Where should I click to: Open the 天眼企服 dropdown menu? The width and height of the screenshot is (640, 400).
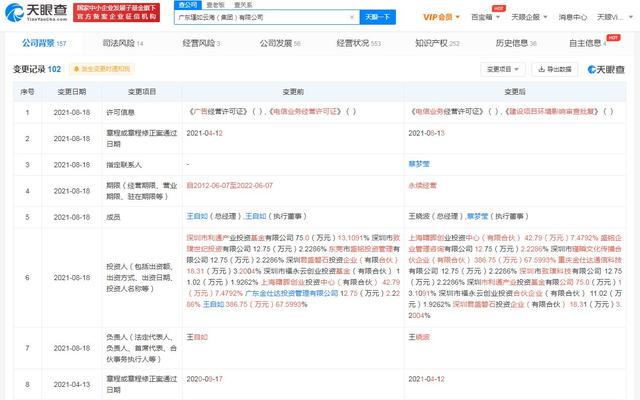[x=529, y=17]
